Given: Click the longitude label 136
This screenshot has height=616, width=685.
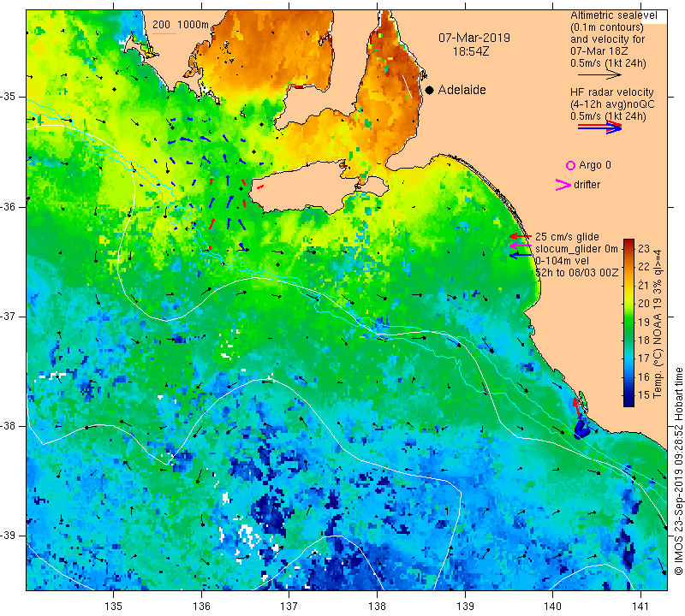Looking at the screenshot, I should click(201, 606).
